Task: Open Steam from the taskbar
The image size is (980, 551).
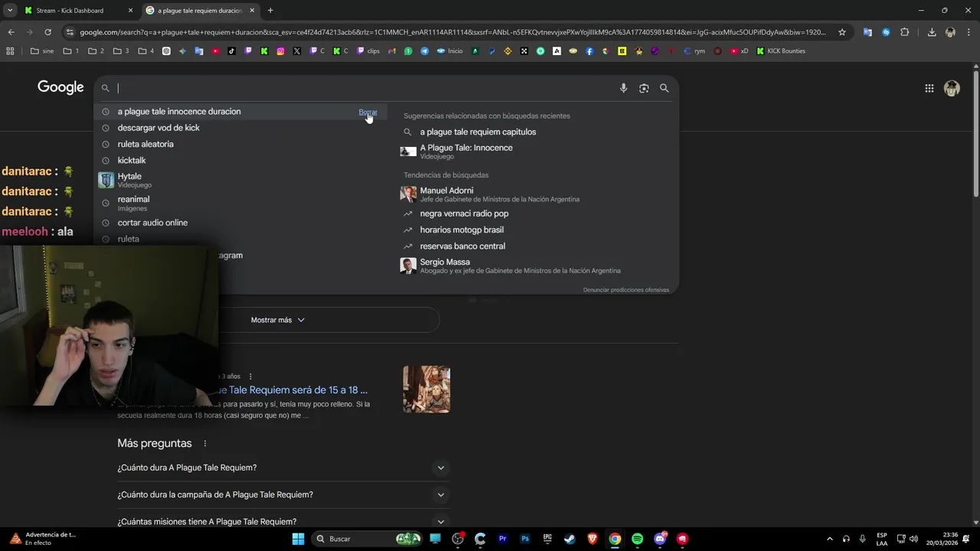Action: pos(570,539)
